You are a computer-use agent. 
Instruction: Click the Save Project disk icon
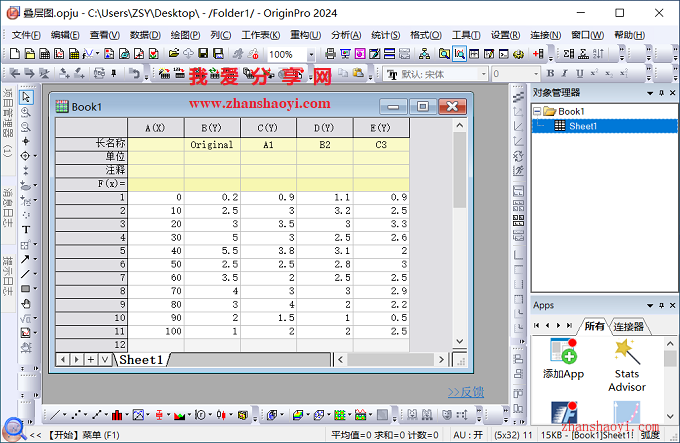(x=203, y=54)
